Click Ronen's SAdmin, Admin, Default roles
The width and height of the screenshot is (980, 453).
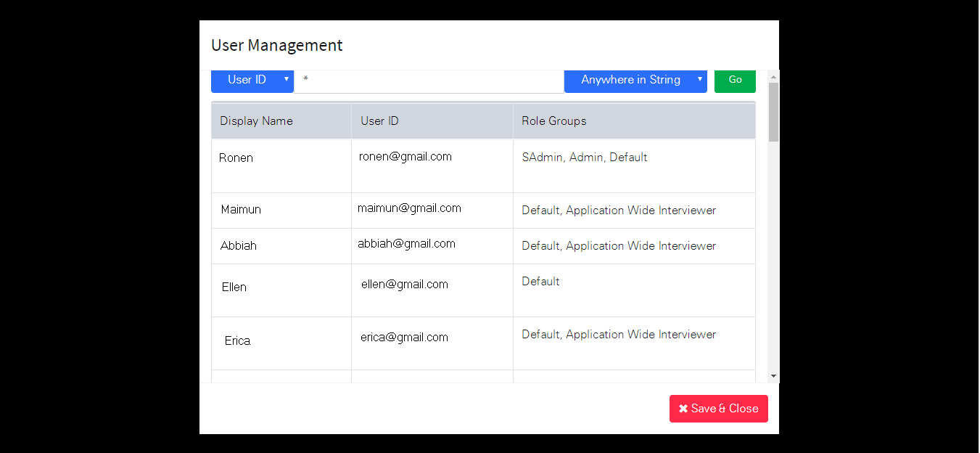point(585,158)
